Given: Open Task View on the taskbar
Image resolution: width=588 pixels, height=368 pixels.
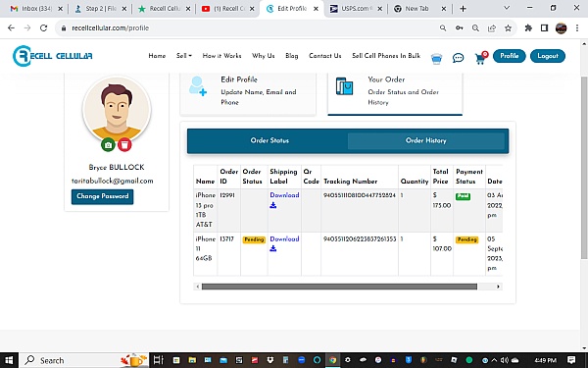Looking at the screenshot, I should [159, 360].
